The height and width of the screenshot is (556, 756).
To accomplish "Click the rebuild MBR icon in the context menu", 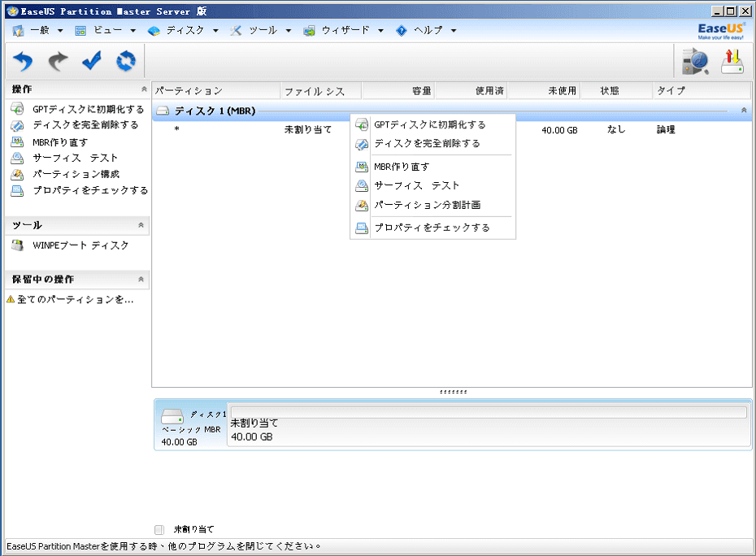I will 362,167.
